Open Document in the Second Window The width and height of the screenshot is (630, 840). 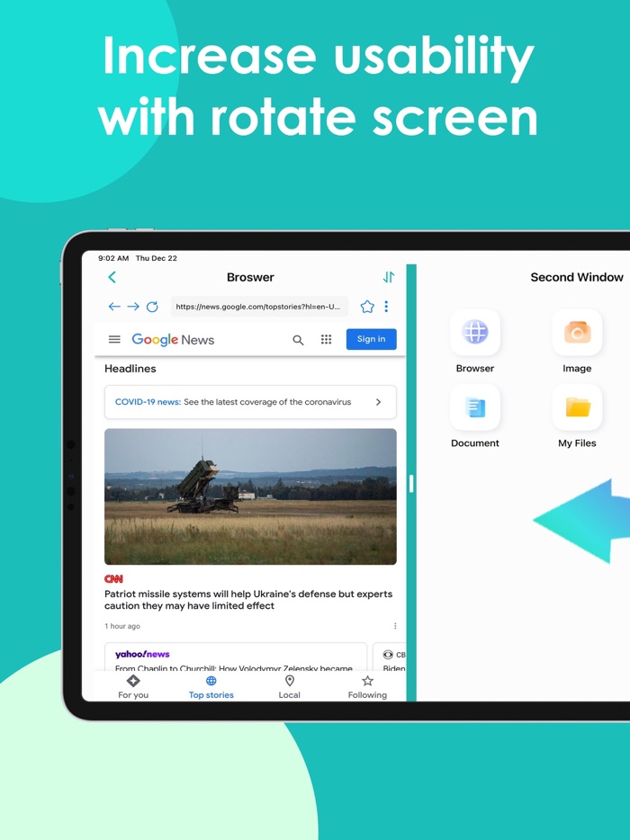475,416
